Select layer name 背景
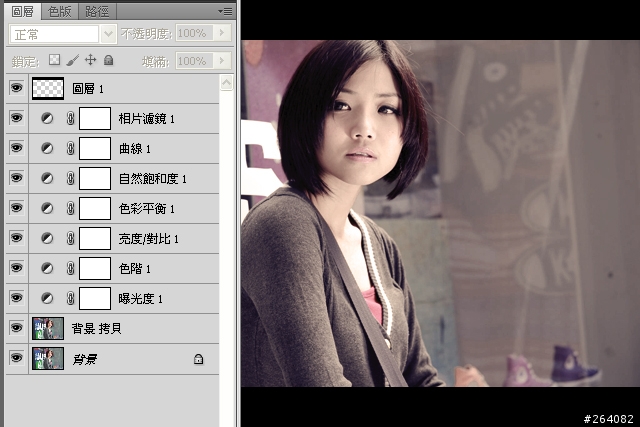640x427 pixels. pos(84,359)
